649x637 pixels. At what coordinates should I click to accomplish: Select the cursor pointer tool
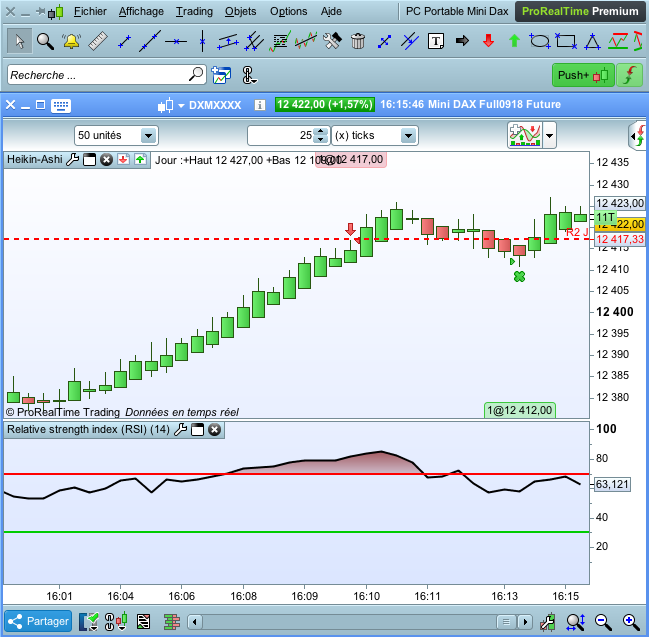tap(19, 41)
